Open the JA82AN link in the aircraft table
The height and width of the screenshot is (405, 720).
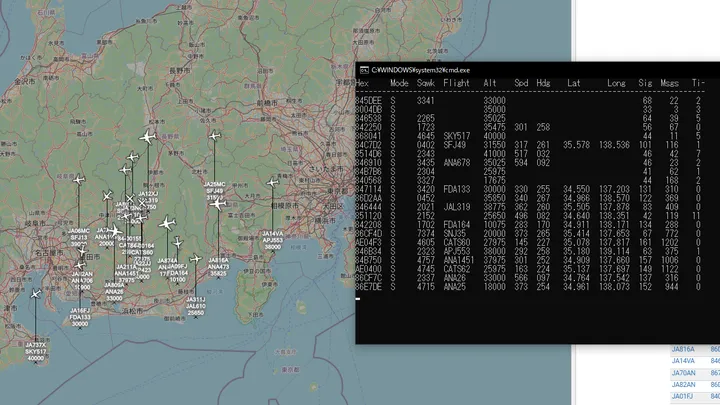point(683,385)
